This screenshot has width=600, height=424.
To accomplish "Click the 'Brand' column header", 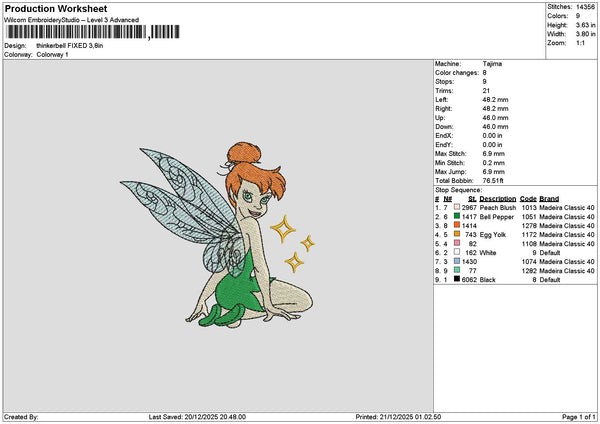I will 549,199.
